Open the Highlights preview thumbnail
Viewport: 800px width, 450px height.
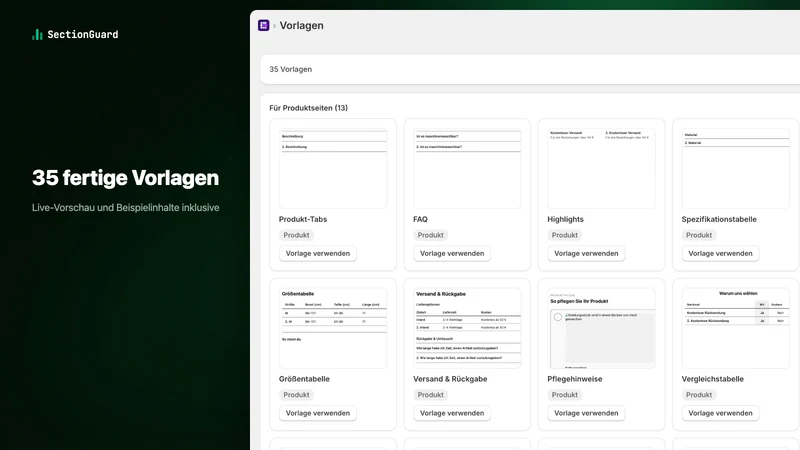pos(601,168)
